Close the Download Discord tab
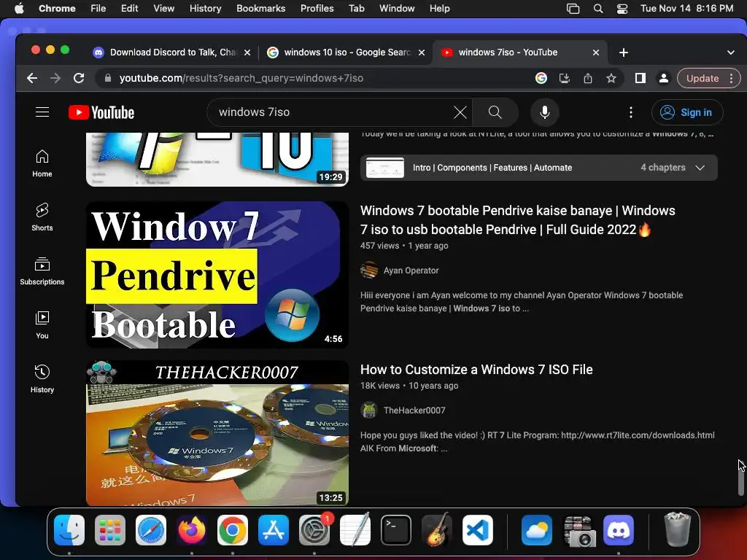The image size is (747, 560). pos(247,52)
